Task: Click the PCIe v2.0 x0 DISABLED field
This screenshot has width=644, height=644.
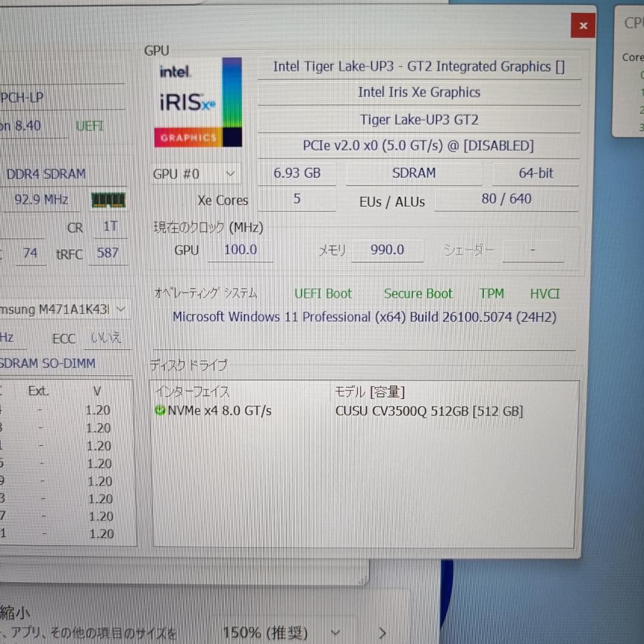Action: coord(418,146)
